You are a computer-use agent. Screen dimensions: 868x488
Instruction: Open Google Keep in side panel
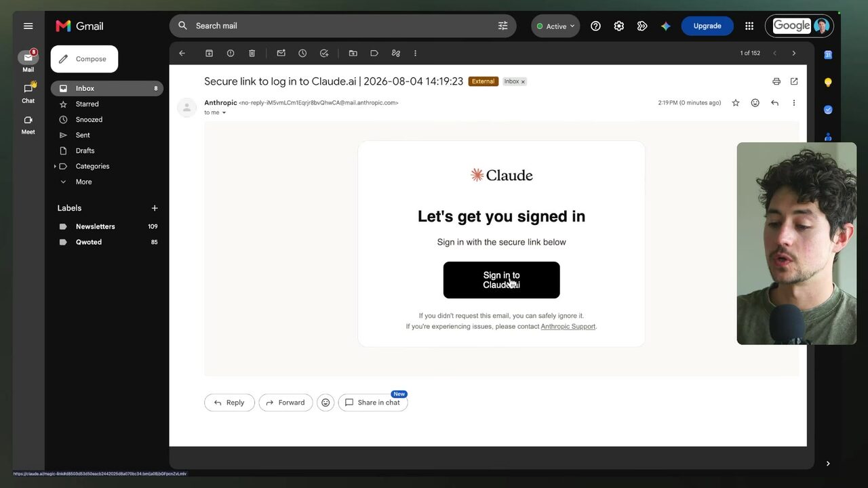point(828,82)
